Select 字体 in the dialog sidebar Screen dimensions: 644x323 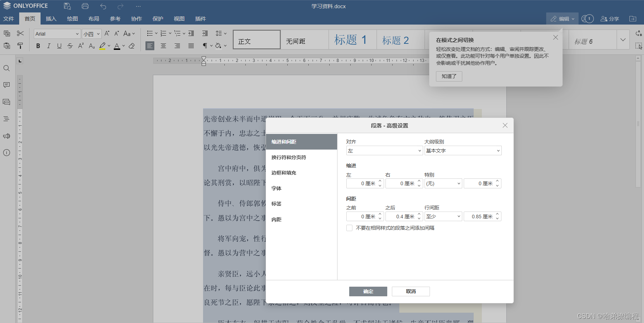(302, 188)
